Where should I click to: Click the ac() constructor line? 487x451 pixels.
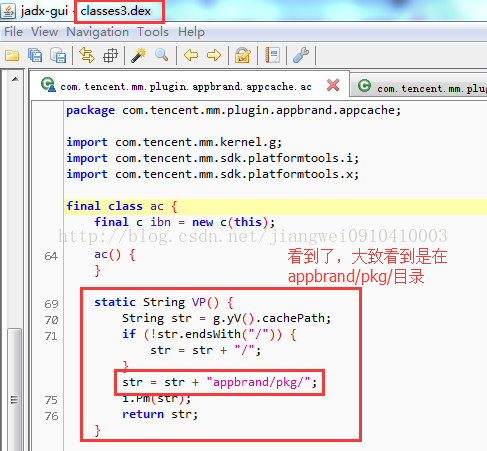115,255
